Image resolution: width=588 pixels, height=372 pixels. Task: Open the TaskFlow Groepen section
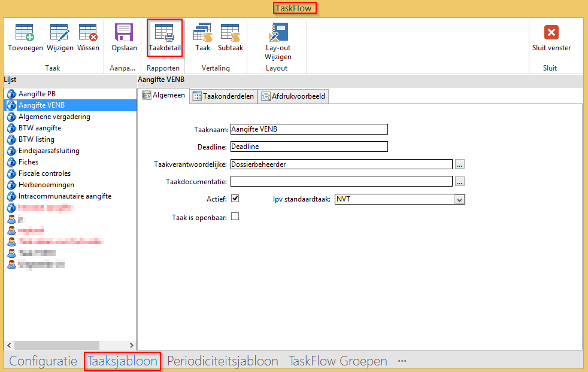click(x=338, y=361)
